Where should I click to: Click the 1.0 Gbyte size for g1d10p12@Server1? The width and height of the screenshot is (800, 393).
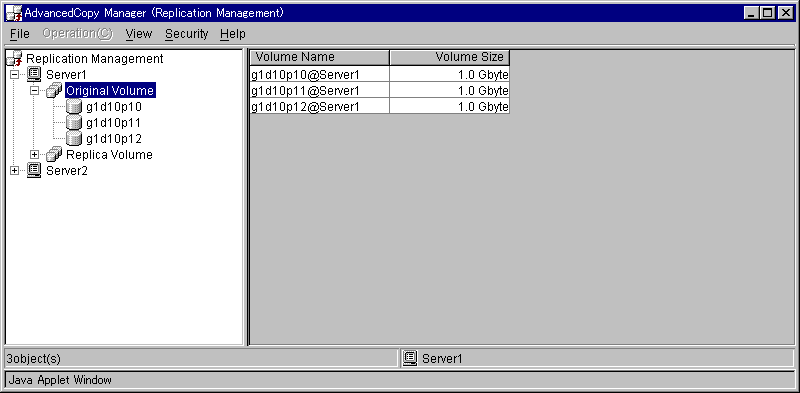pos(449,107)
